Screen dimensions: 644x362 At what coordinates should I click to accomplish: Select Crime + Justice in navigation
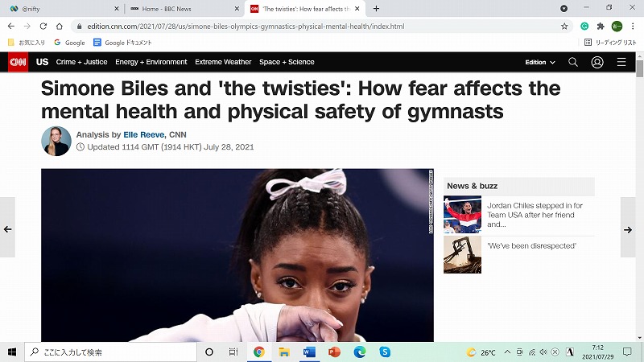(82, 62)
